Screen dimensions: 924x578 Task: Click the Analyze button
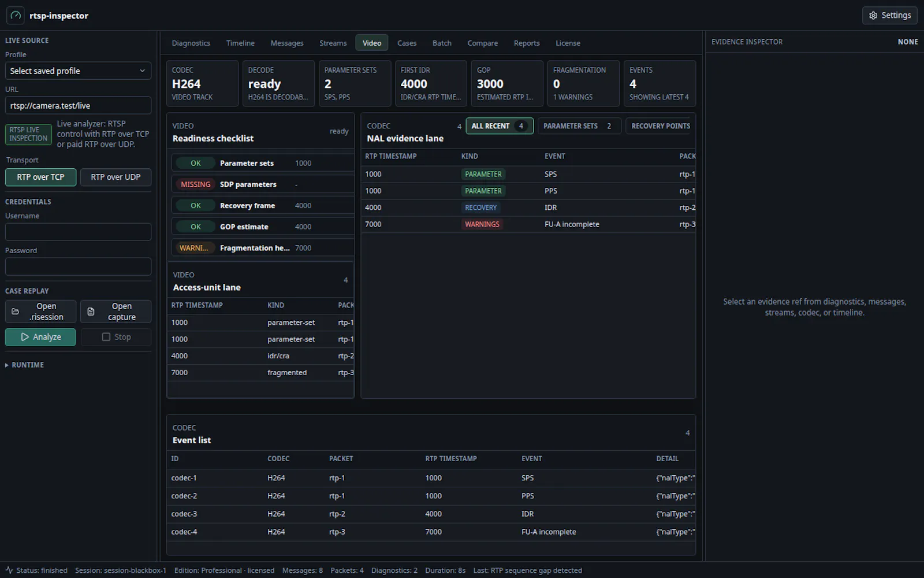(40, 337)
